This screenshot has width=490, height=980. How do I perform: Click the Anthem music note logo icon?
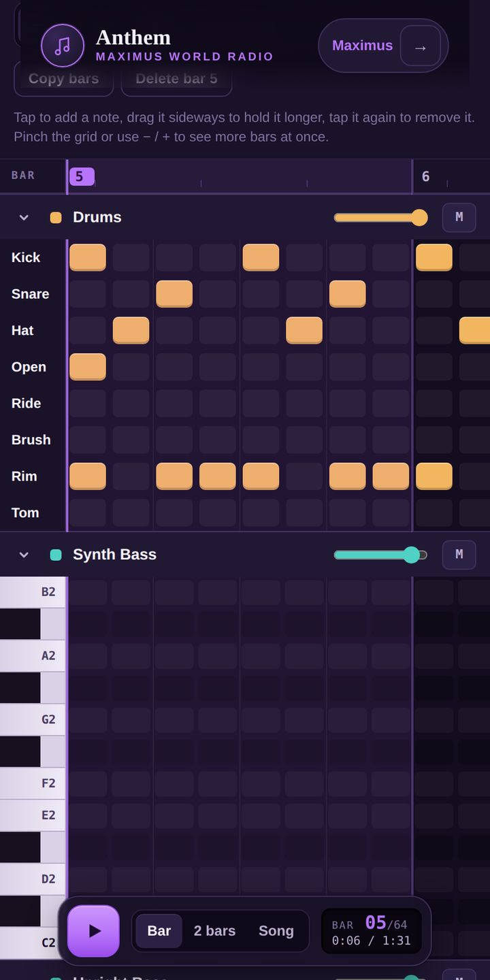pos(63,46)
